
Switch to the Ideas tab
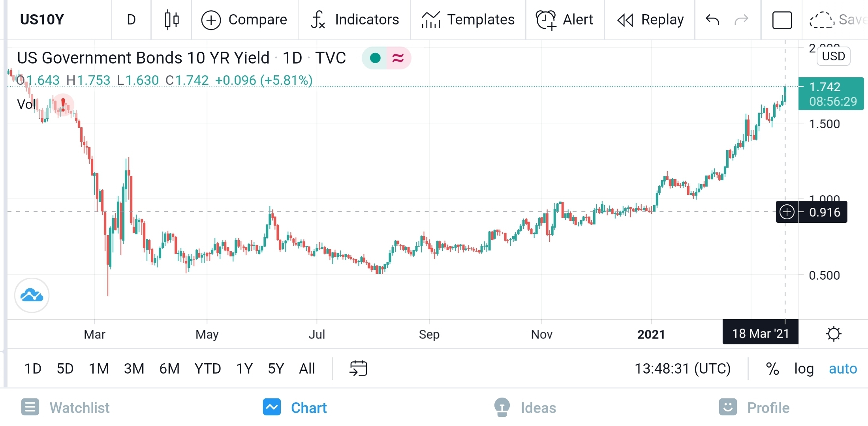tap(525, 407)
